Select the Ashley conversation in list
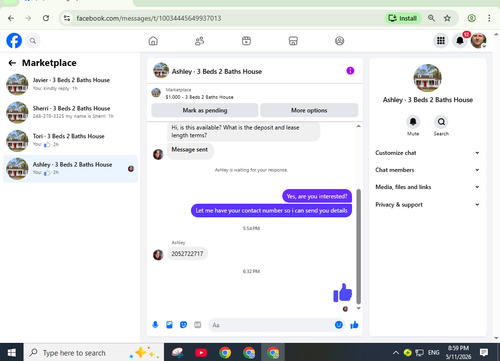The width and height of the screenshot is (500, 361). click(x=70, y=168)
